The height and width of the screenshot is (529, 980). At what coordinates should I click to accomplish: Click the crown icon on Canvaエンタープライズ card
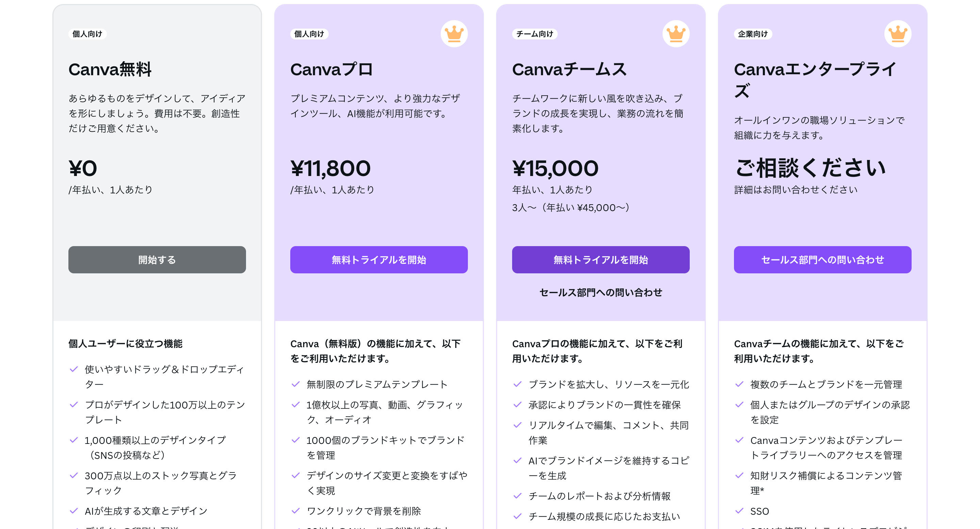click(x=897, y=34)
